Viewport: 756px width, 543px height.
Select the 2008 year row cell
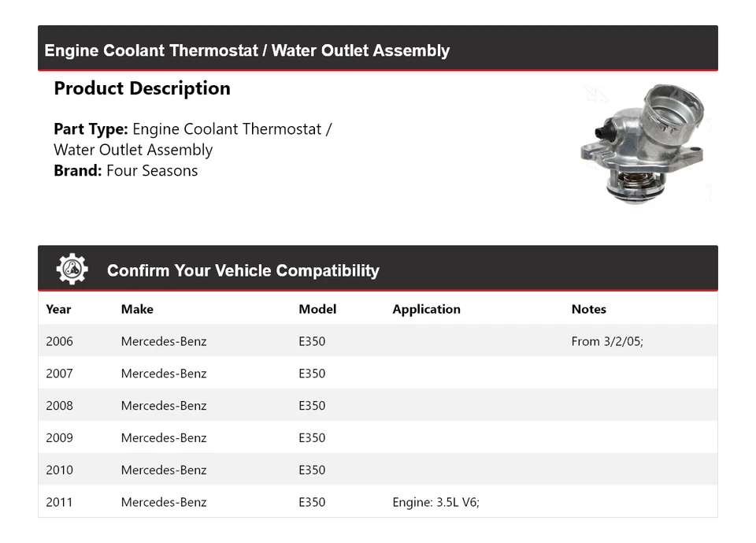click(59, 406)
